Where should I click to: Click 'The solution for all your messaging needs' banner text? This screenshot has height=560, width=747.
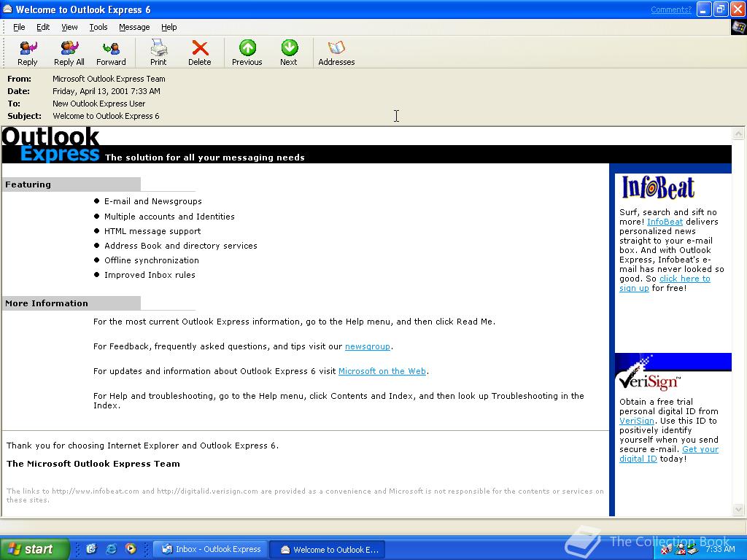pyautogui.click(x=205, y=157)
